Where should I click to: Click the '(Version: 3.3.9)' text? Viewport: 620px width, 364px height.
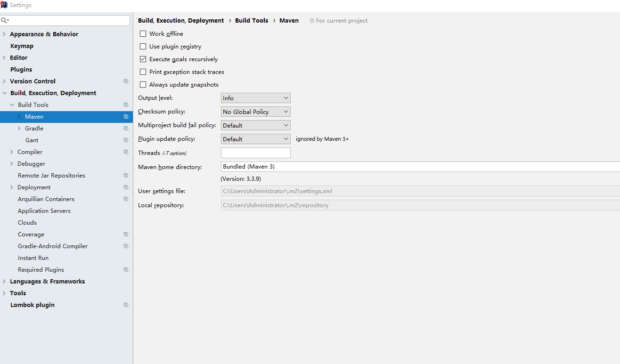click(241, 179)
